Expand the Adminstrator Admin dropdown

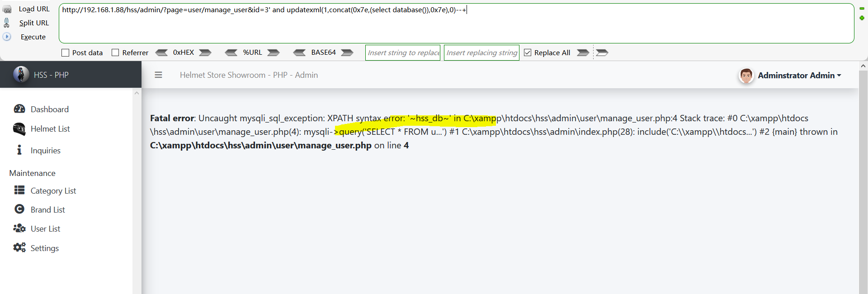(799, 76)
